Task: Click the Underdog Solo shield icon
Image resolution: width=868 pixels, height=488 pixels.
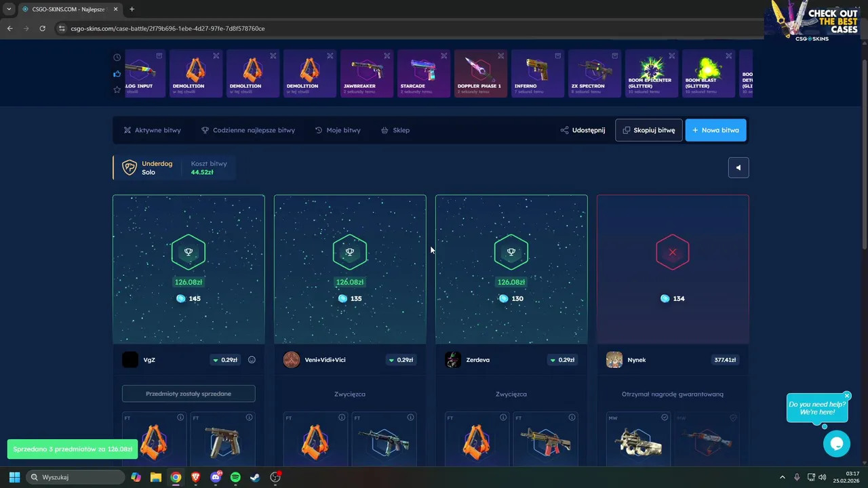Action: pos(129,167)
